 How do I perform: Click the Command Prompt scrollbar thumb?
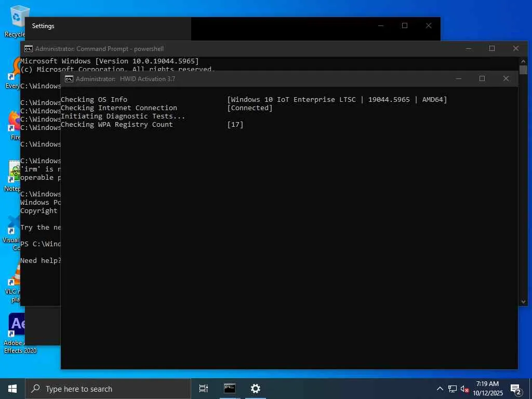click(523, 70)
